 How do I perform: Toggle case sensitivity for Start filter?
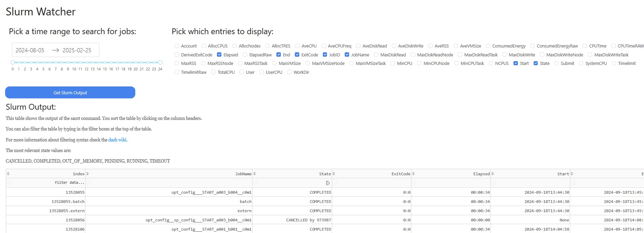click(x=494, y=183)
